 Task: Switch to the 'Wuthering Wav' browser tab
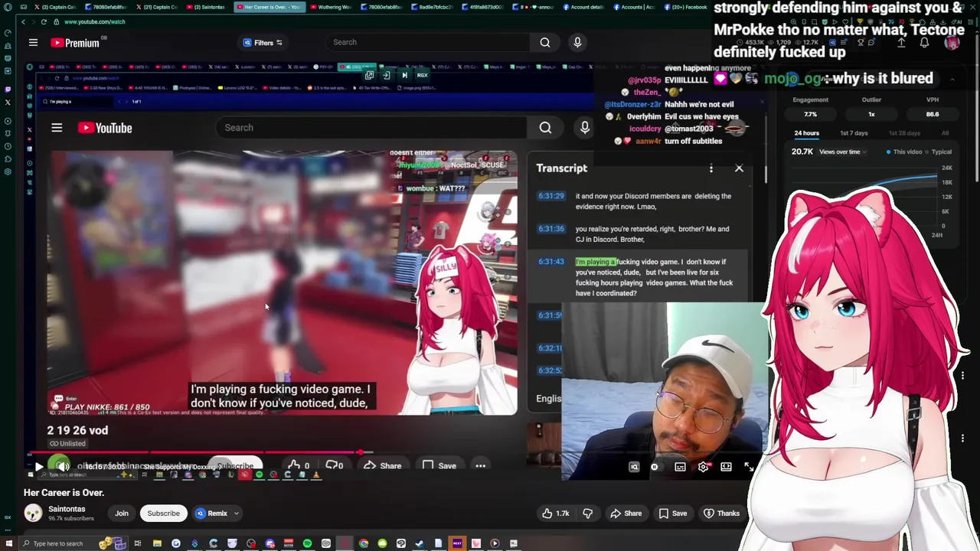tap(331, 7)
